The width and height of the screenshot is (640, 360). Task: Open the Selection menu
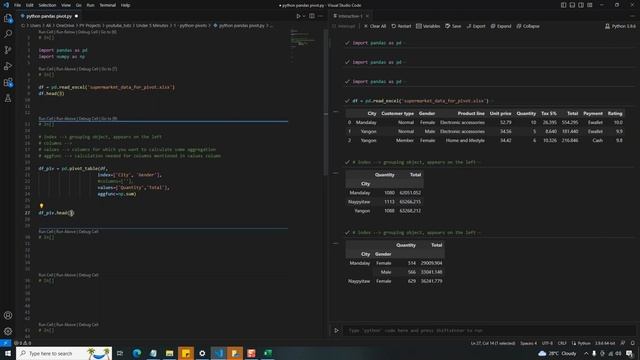(x=47, y=5)
